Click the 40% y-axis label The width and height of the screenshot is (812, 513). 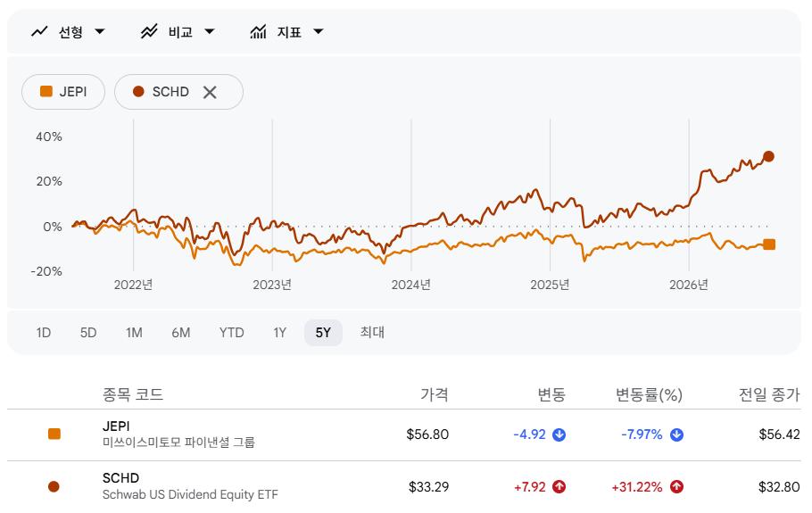pos(49,137)
